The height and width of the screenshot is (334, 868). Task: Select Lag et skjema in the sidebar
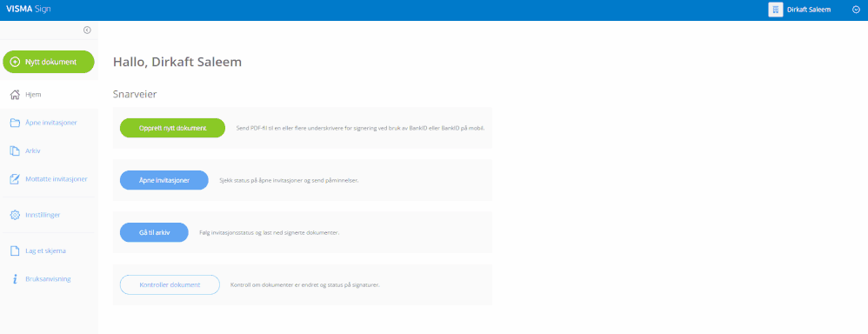pyautogui.click(x=50, y=250)
